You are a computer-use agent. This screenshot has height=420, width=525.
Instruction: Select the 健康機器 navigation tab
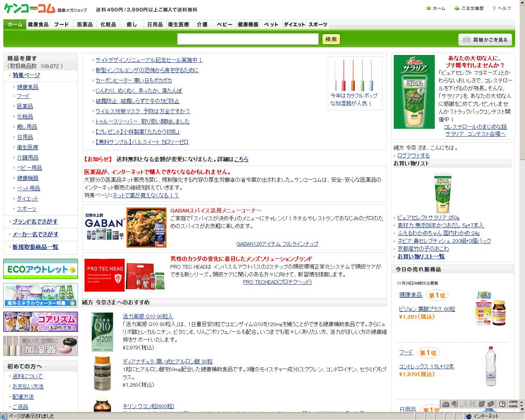248,25
